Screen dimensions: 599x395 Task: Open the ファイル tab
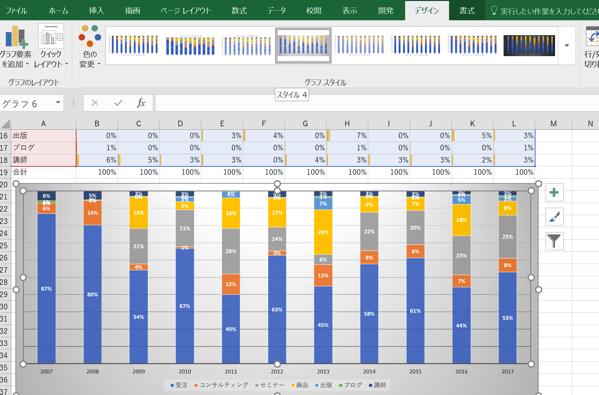16,10
